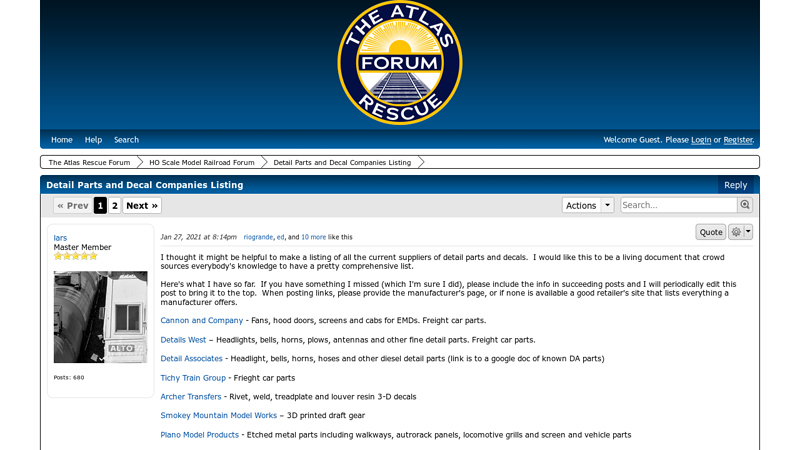
Task: Go to page 2 of thread
Action: tap(115, 206)
